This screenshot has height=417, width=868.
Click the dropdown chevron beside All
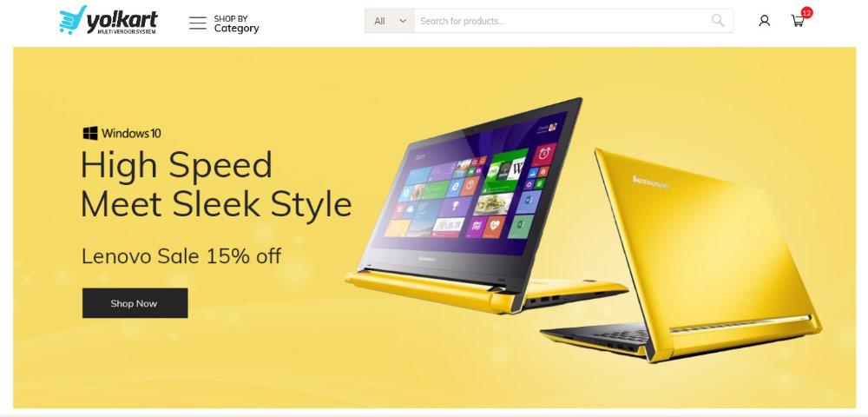coord(403,21)
